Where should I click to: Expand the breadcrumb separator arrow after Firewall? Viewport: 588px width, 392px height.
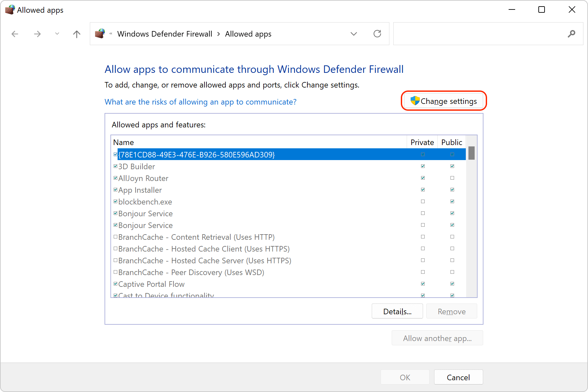[x=219, y=34]
